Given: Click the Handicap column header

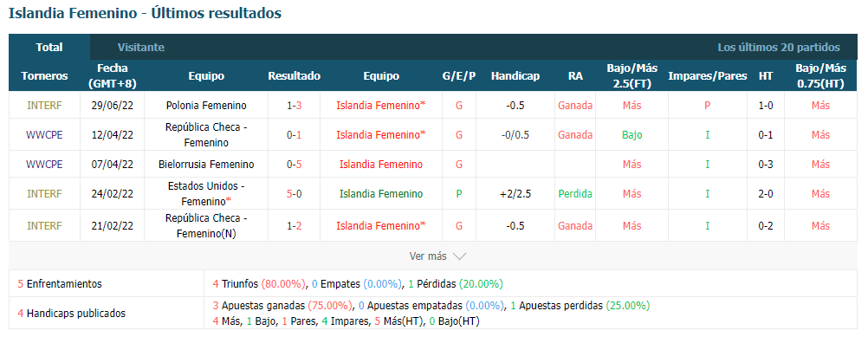Looking at the screenshot, I should [515, 76].
